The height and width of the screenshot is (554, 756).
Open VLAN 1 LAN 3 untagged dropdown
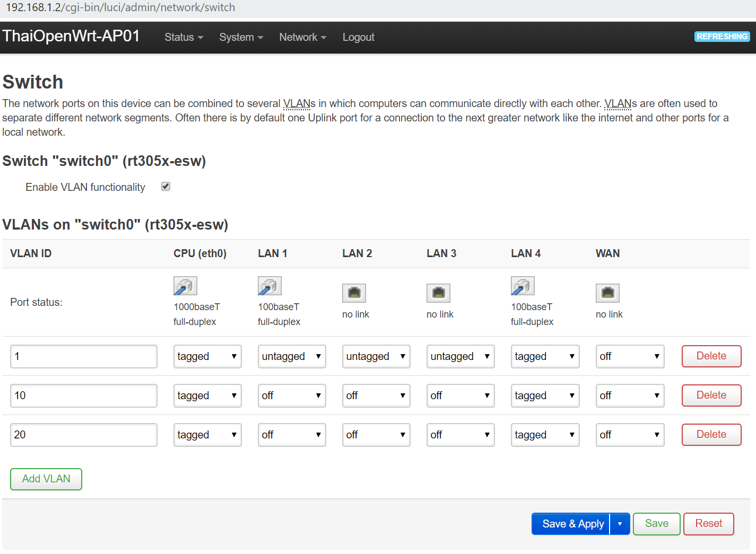460,356
